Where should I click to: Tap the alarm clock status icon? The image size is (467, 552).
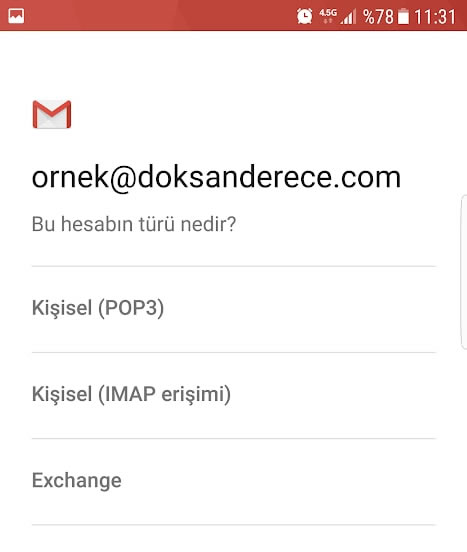(x=304, y=16)
